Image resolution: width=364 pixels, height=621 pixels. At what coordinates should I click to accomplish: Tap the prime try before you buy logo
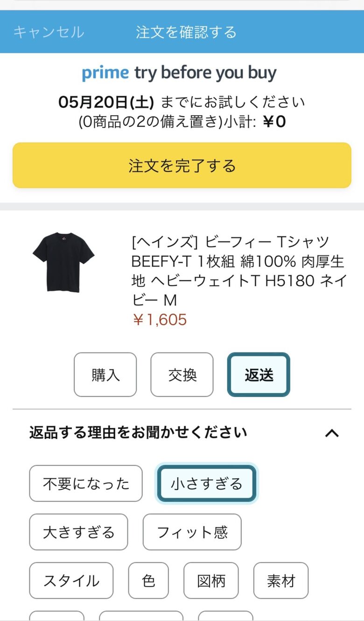click(x=179, y=73)
